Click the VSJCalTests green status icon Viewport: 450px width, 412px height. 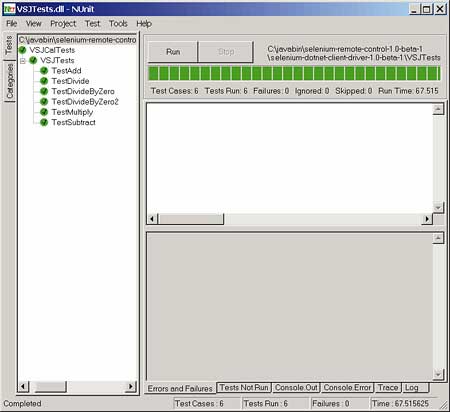click(22, 50)
